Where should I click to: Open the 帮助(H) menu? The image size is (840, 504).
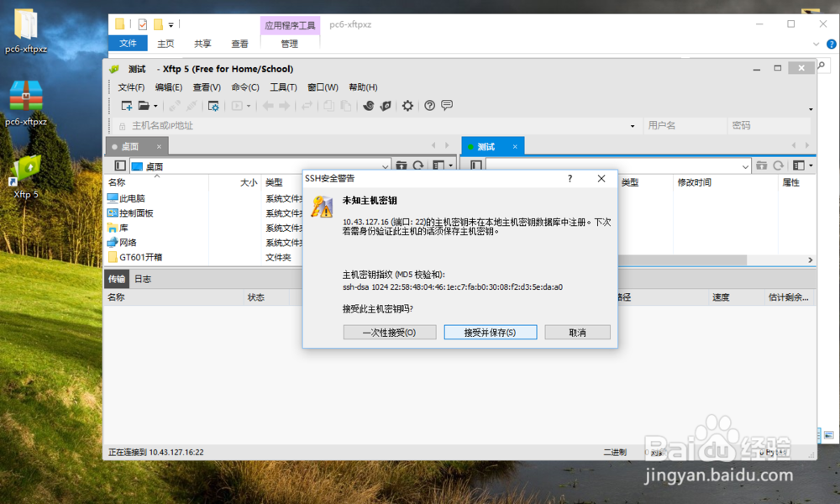[363, 87]
